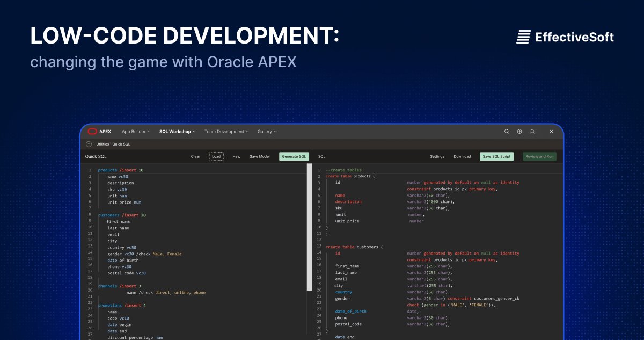
Task: Click the 'code vc10' line
Action: click(118, 318)
